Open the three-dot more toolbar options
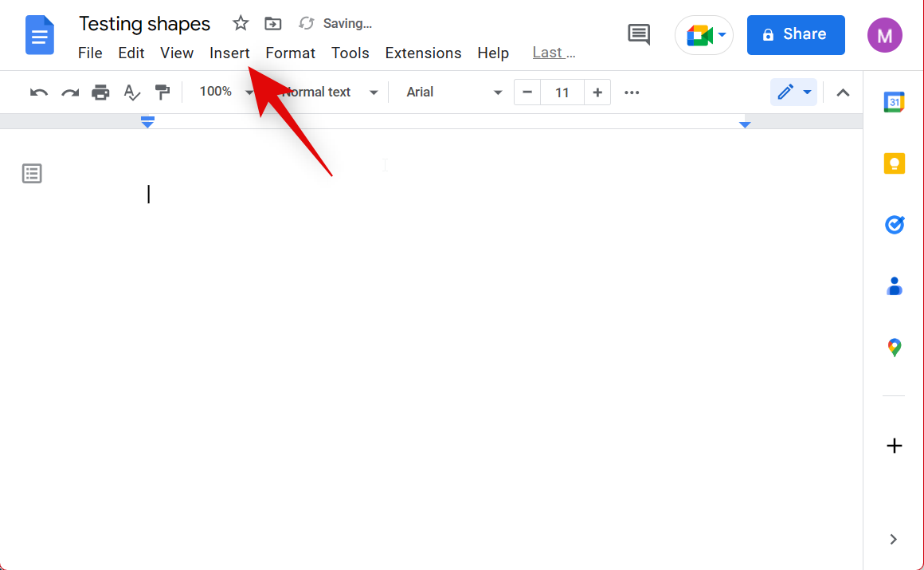Screen dimensions: 924x570 (632, 92)
